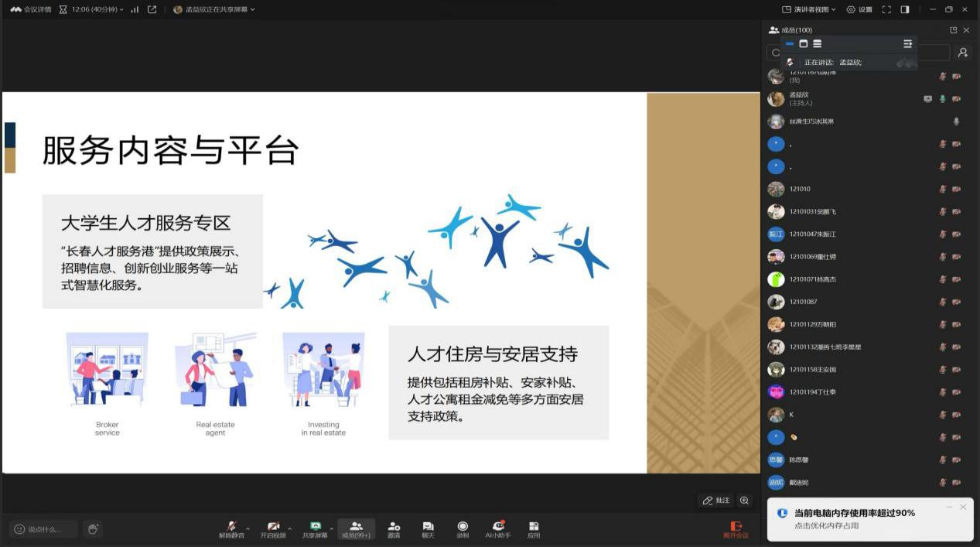This screenshot has height=547, width=980.
Task: Expand the 演讲者视图 view dropdown
Action: point(809,9)
